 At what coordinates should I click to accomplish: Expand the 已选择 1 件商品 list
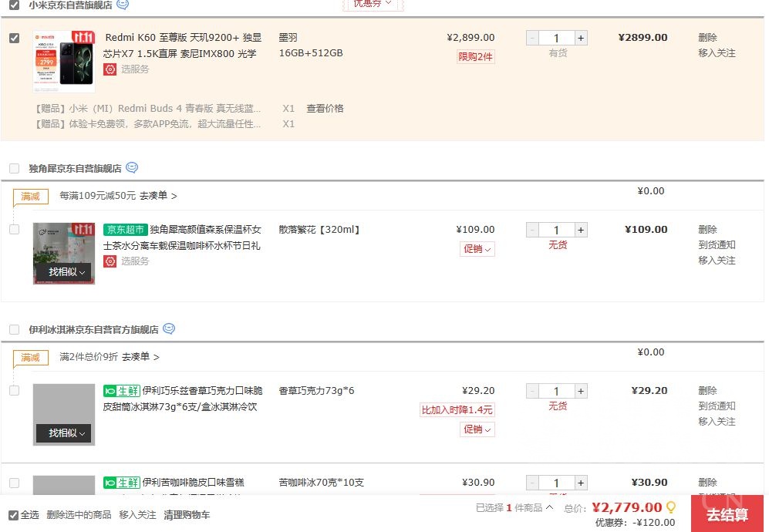point(514,507)
